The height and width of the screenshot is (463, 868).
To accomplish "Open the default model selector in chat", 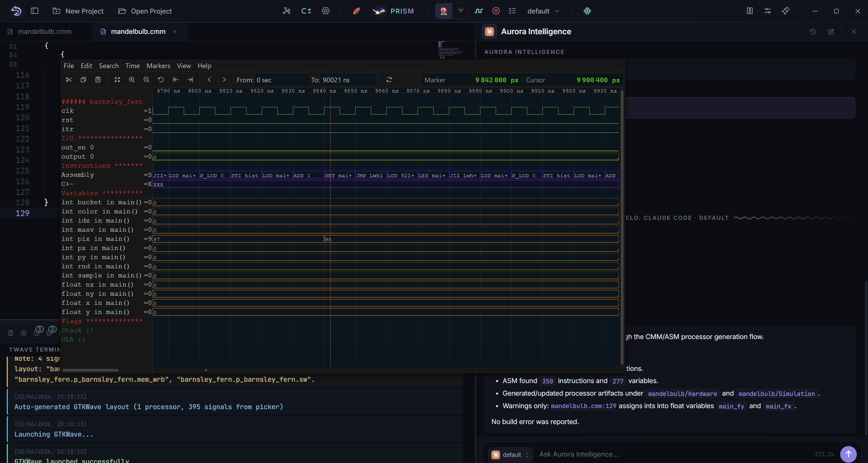I will click(510, 455).
